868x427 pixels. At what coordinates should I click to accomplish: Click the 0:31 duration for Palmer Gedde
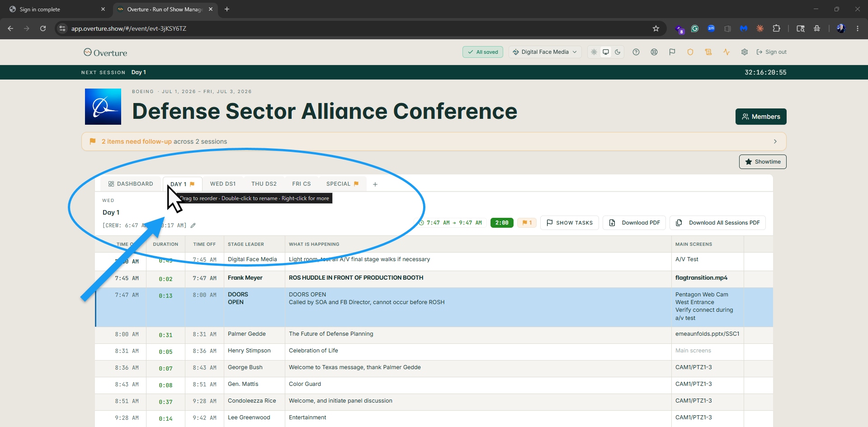165,335
